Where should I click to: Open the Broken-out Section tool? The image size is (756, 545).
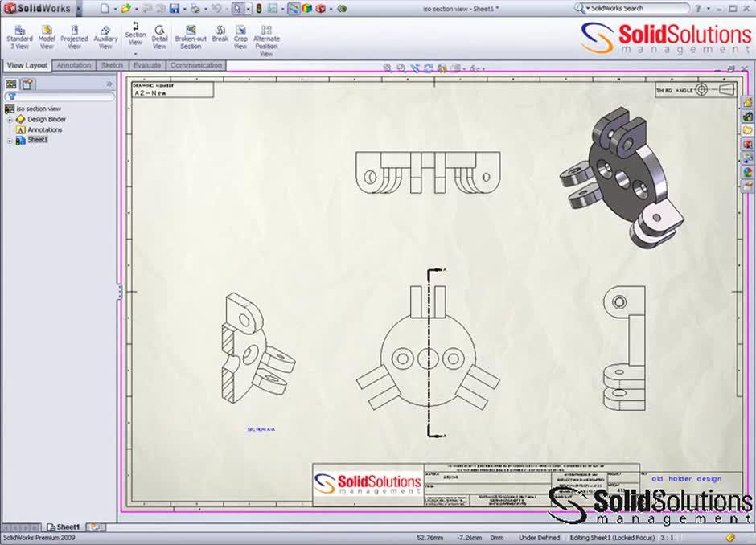[191, 35]
